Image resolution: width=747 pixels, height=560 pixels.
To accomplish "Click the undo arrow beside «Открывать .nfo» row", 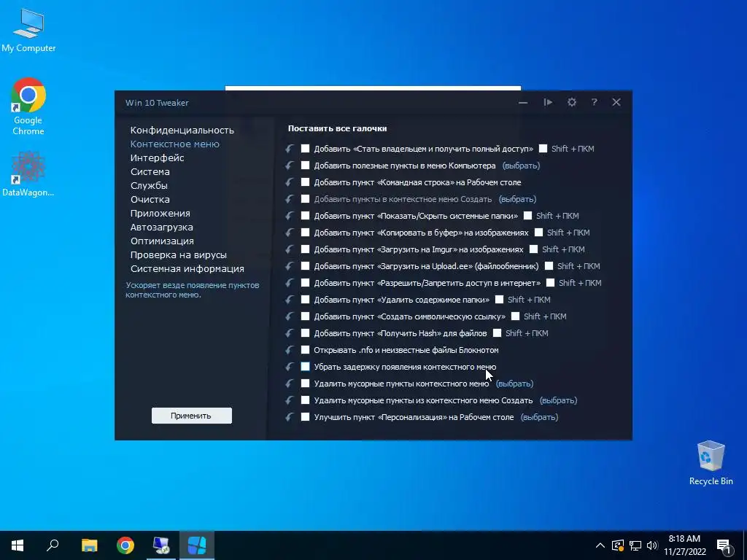I will [x=289, y=349].
